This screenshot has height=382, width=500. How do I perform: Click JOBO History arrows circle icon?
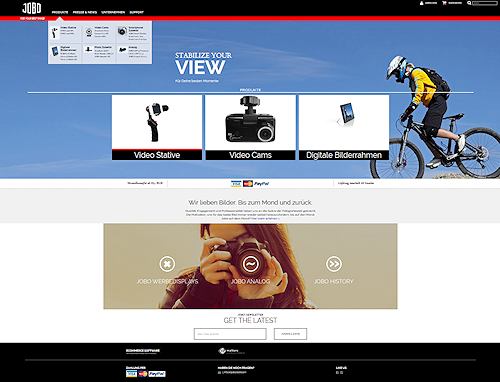[x=334, y=264]
